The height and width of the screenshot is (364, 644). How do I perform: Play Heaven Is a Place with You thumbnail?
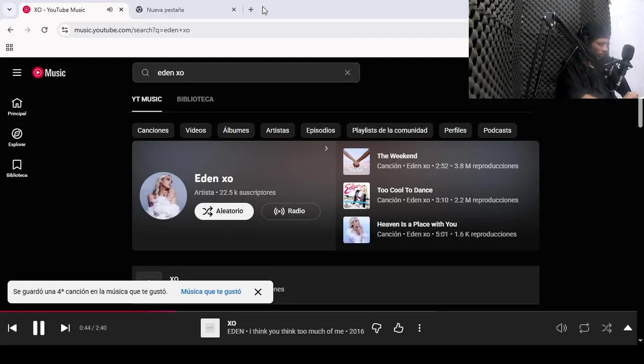pos(357,230)
